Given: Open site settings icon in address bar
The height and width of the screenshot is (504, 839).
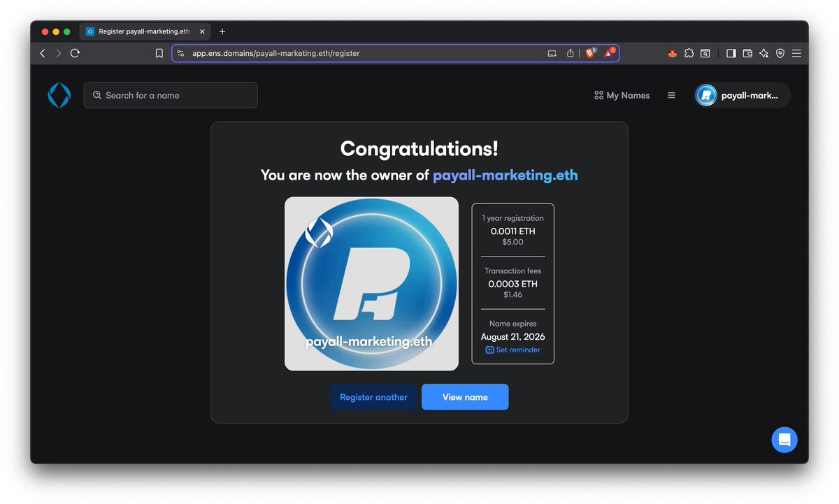Looking at the screenshot, I should click(180, 53).
